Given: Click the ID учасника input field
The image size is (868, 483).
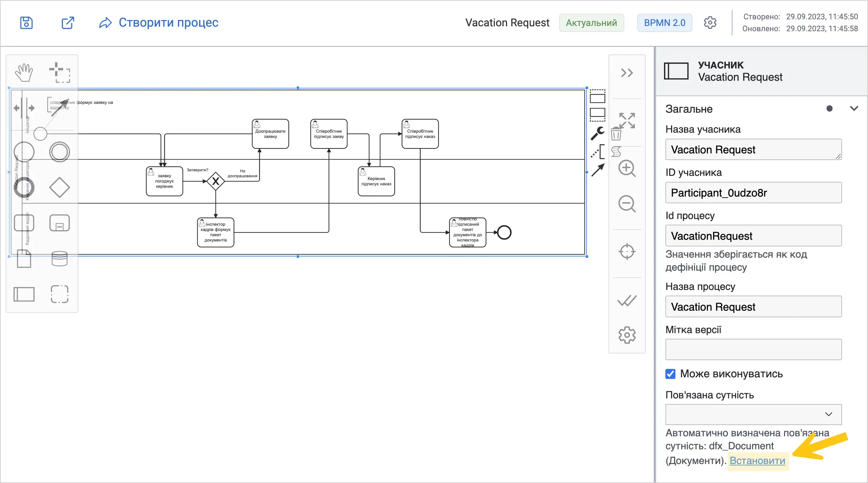Looking at the screenshot, I should pyautogui.click(x=754, y=193).
